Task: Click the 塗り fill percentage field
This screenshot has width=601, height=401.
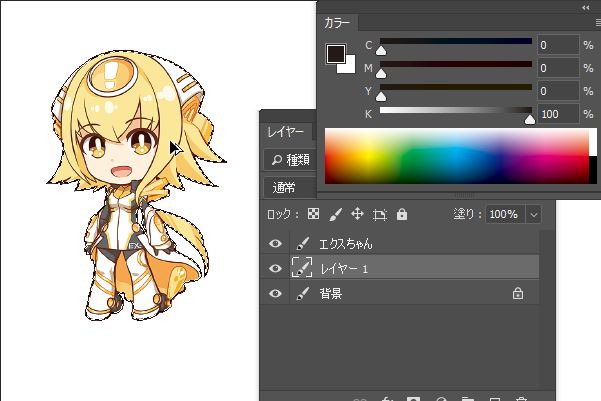Action: tap(505, 214)
